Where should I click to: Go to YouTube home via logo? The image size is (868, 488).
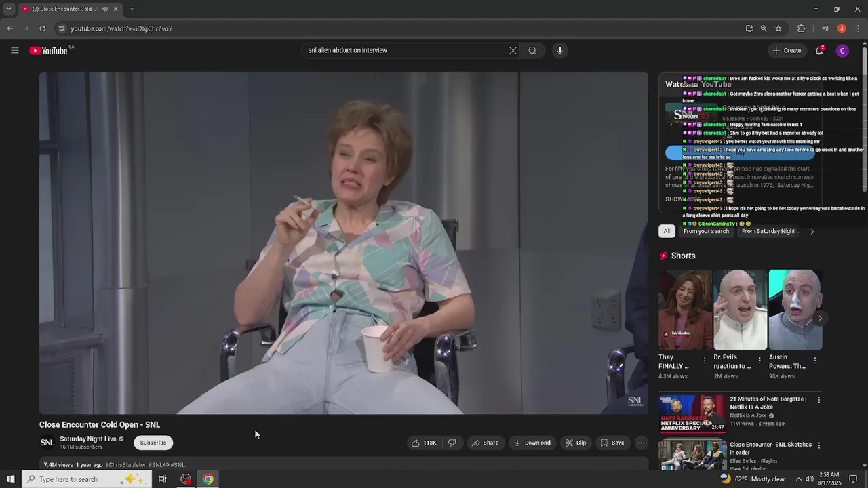click(49, 51)
